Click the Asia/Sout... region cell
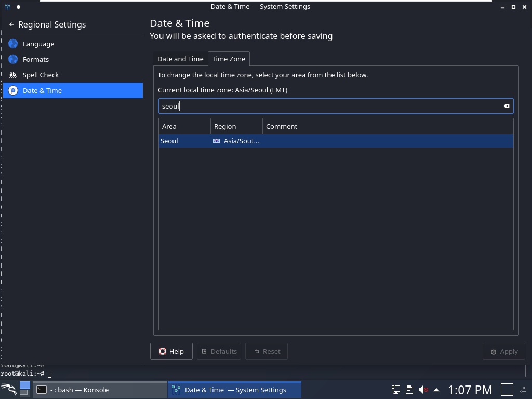This screenshot has width=532, height=399. [236, 141]
